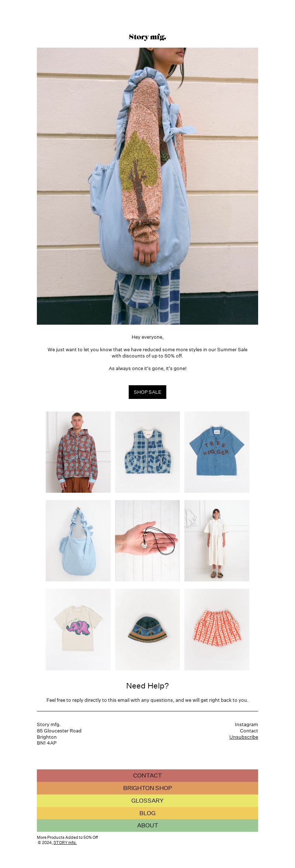Select the Tree Hugger blue shirt
Viewport: 295px width, 868px height.
pos(217,452)
